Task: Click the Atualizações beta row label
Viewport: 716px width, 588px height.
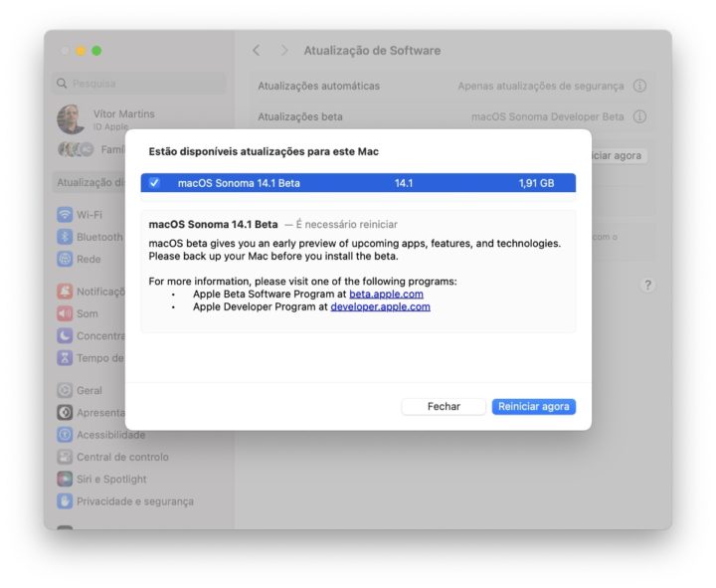Action: (300, 117)
